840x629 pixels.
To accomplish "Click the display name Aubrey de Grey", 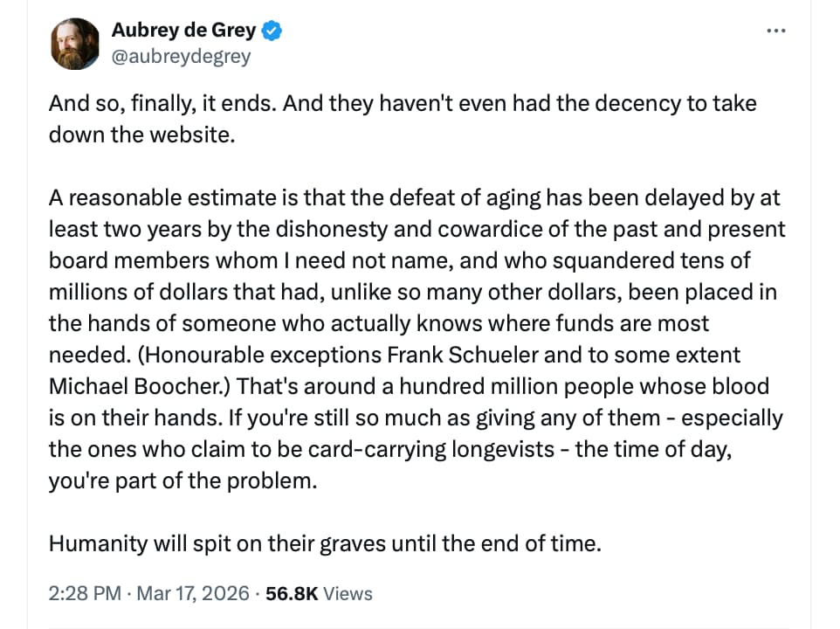I will [x=183, y=31].
